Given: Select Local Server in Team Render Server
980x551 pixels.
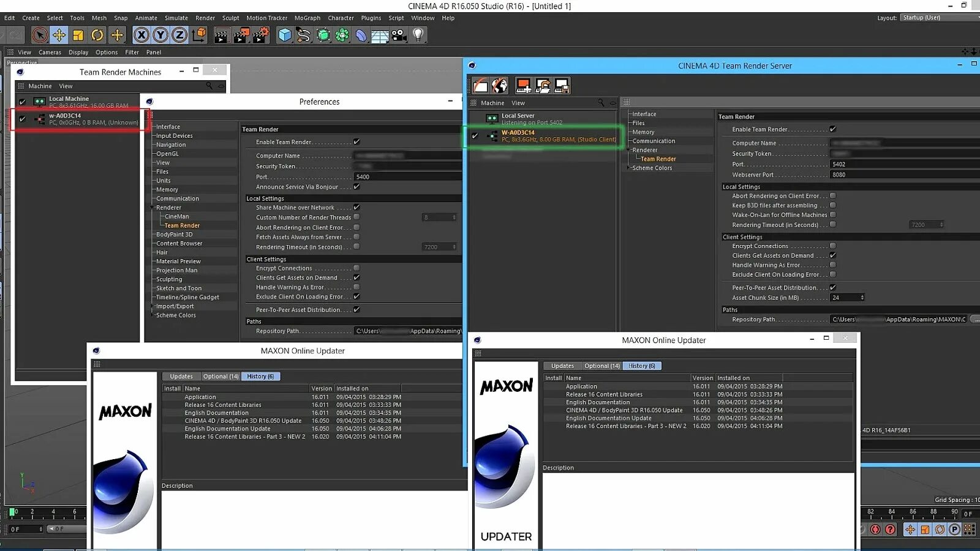Looking at the screenshot, I should pos(542,119).
